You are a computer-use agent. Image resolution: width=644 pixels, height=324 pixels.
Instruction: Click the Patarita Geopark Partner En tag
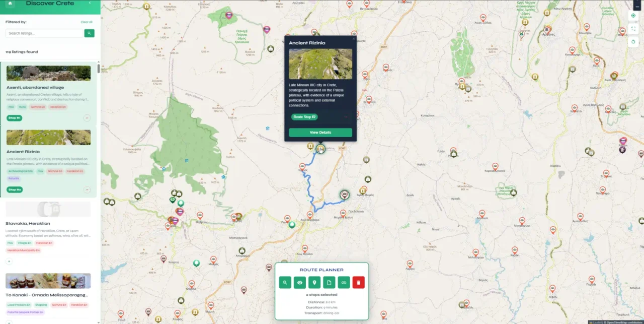click(25, 312)
